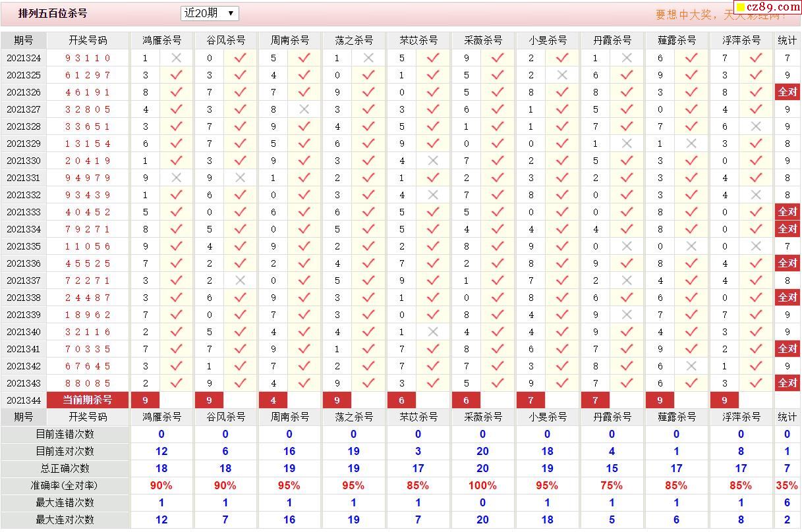Click the check mark for 鸿雁杀号 in row 2021343
The height and width of the screenshot is (532, 802).
176,383
